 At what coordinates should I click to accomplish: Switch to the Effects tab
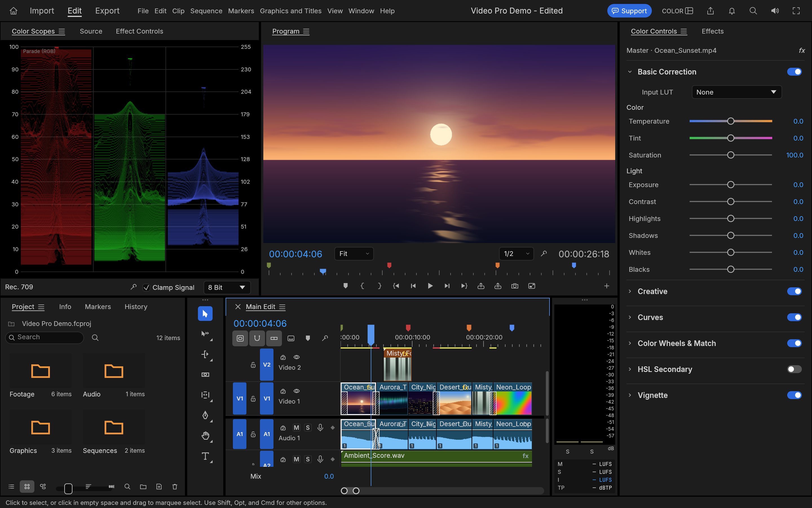[x=712, y=31]
